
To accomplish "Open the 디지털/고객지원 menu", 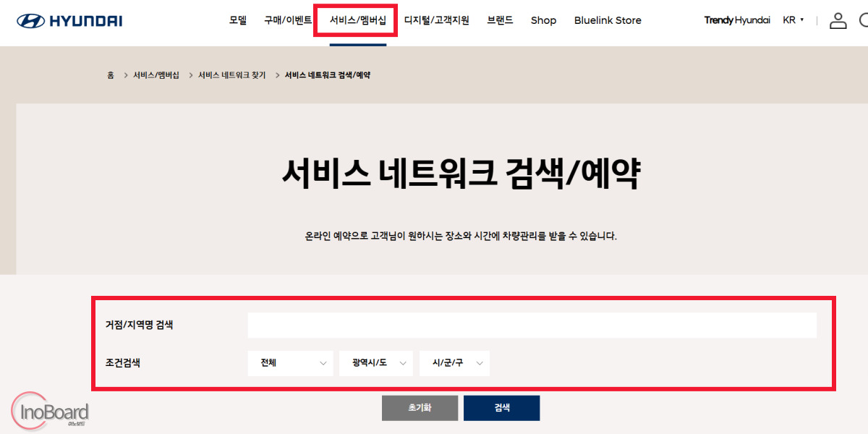I will click(x=437, y=20).
